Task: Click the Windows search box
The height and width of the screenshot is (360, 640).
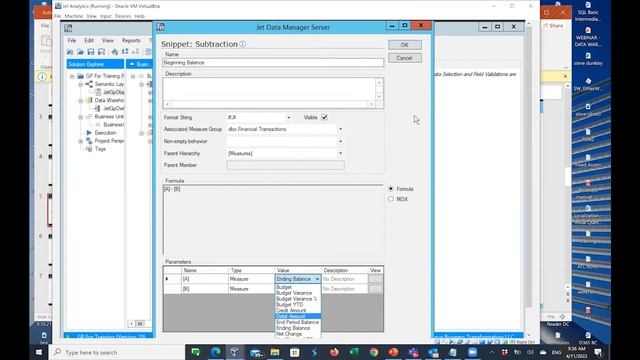Action: 117,352
